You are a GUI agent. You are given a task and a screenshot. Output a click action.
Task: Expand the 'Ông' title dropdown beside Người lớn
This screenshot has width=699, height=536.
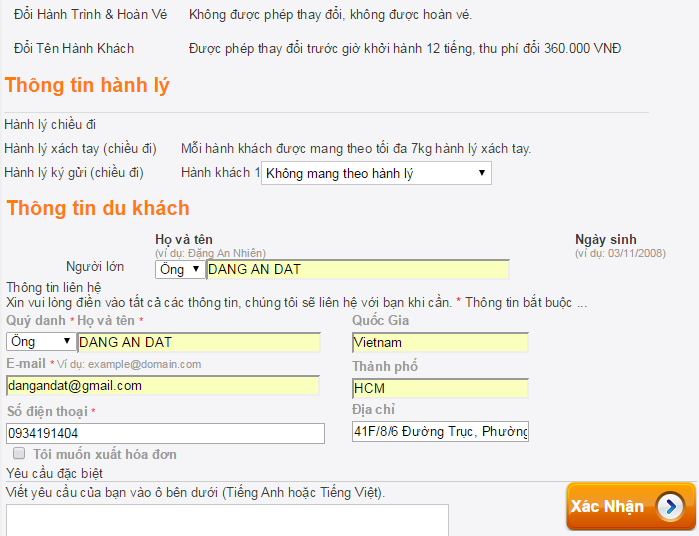180,269
